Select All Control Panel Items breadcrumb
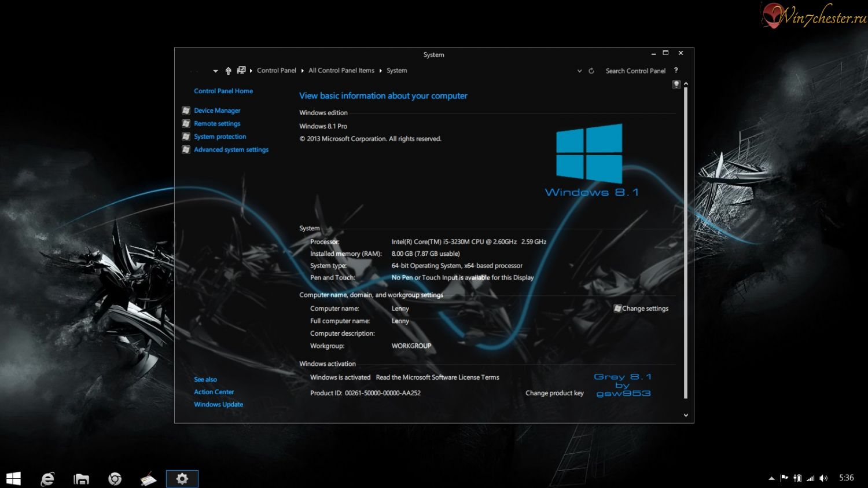 (x=341, y=71)
